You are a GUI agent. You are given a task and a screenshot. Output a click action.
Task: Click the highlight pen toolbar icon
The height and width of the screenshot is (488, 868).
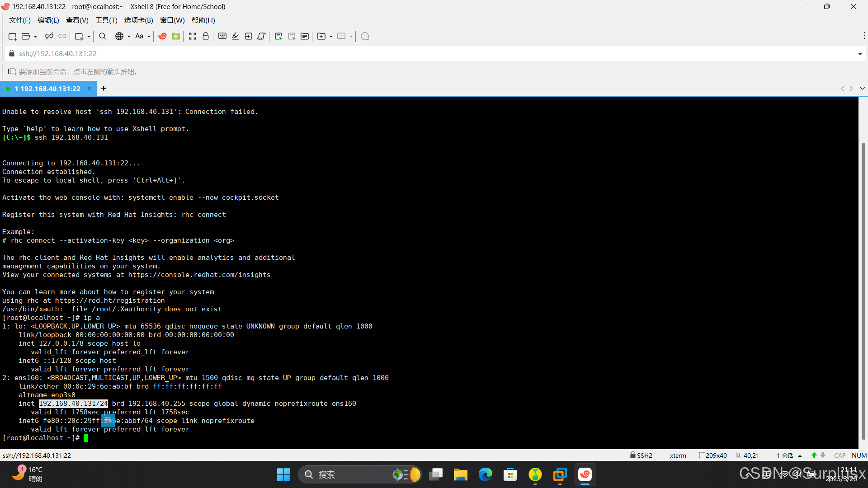click(236, 36)
